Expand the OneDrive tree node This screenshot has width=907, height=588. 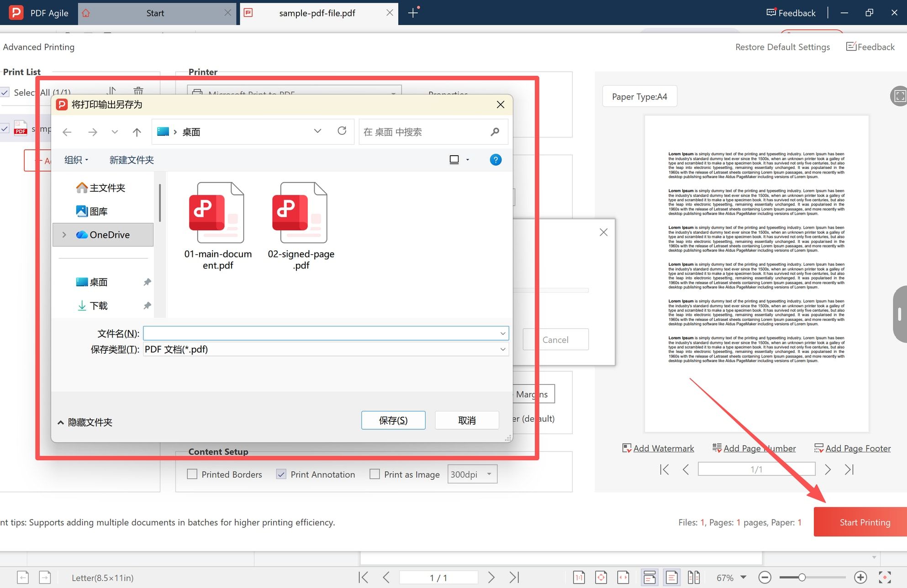tap(64, 235)
